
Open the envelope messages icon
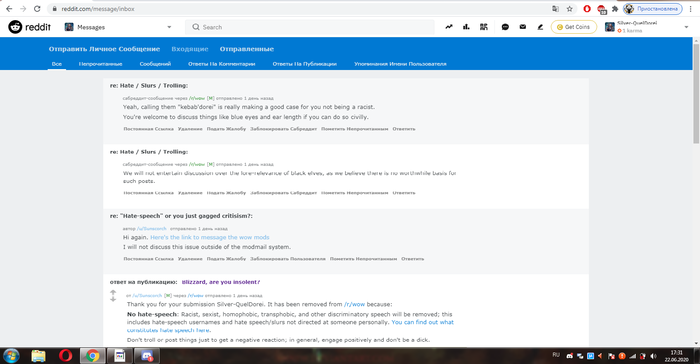point(522,27)
